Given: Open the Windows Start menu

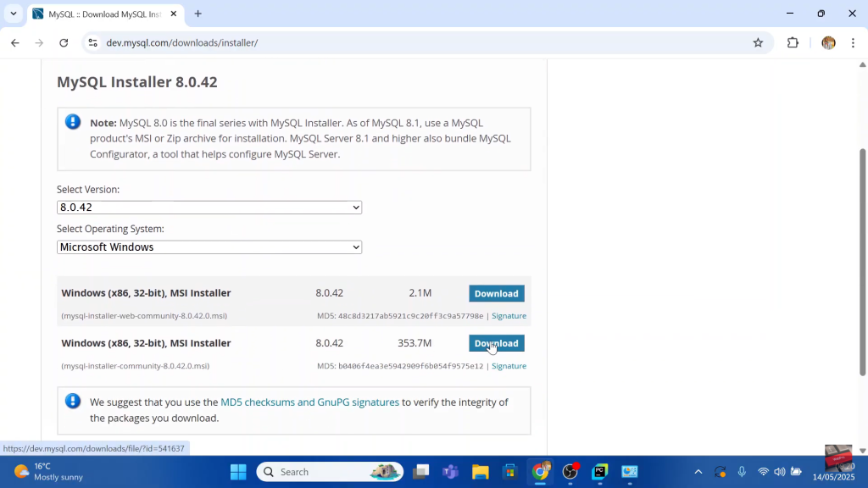Looking at the screenshot, I should tap(238, 472).
